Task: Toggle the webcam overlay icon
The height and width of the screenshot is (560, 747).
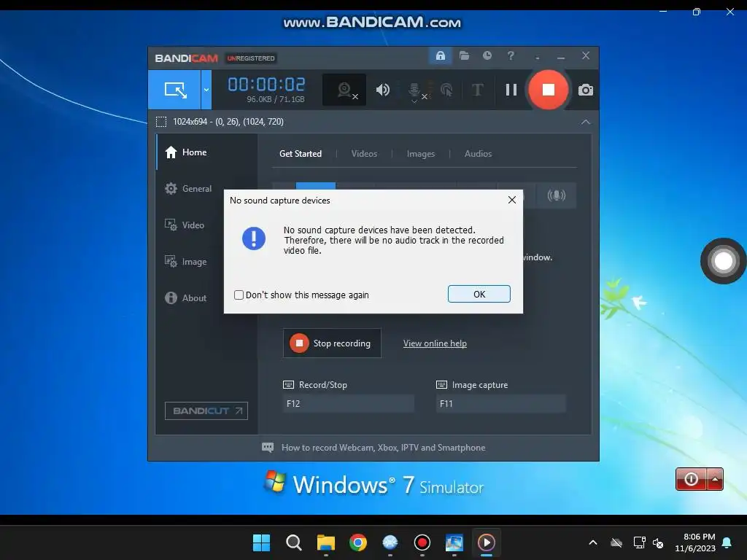Action: coord(344,90)
